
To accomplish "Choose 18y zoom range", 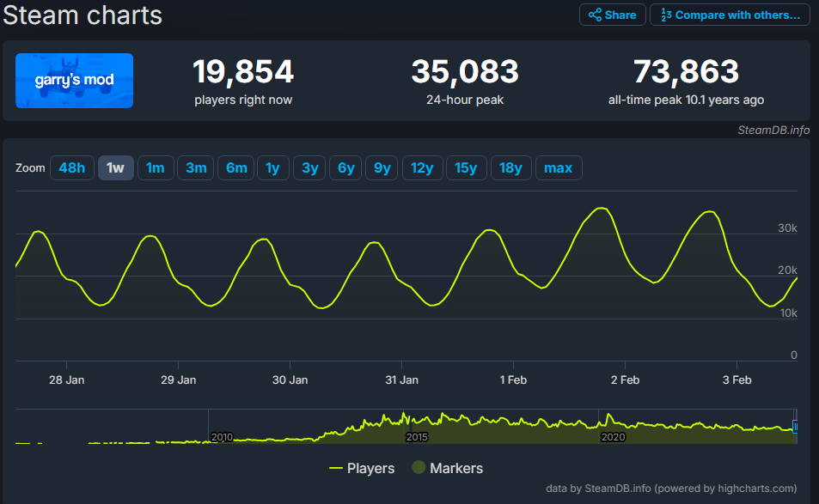I will (510, 168).
